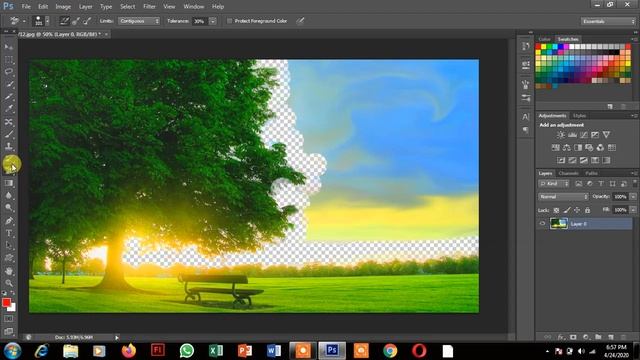The height and width of the screenshot is (360, 640).
Task: Select the Gradient tool
Action: 9,183
